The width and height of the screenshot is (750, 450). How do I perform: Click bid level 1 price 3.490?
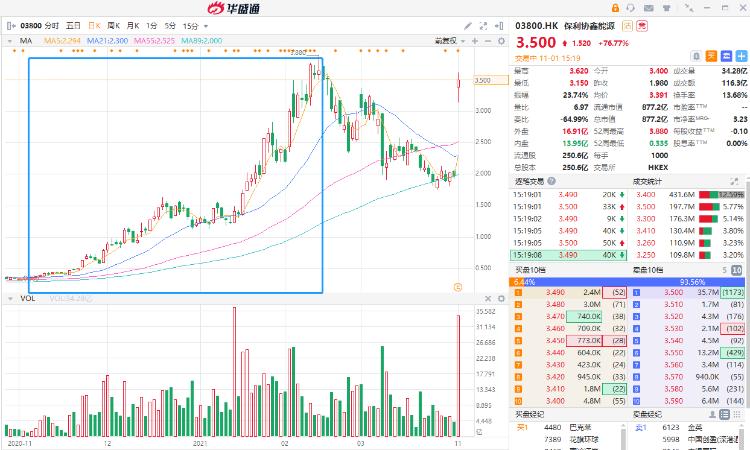point(555,292)
